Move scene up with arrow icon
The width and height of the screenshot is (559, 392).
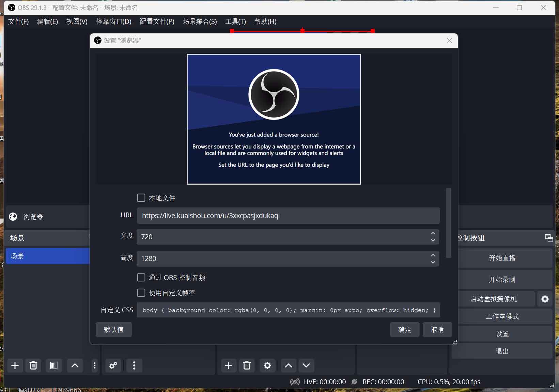pyautogui.click(x=75, y=365)
